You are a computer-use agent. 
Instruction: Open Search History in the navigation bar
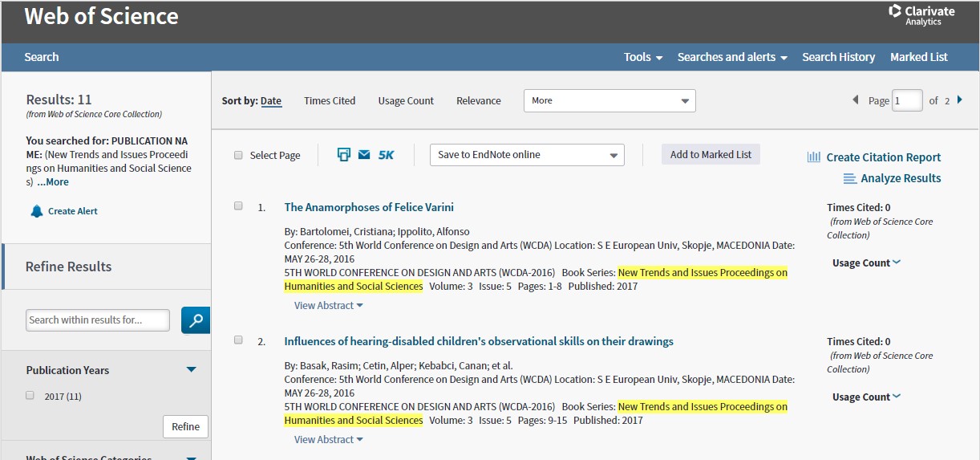tap(838, 57)
